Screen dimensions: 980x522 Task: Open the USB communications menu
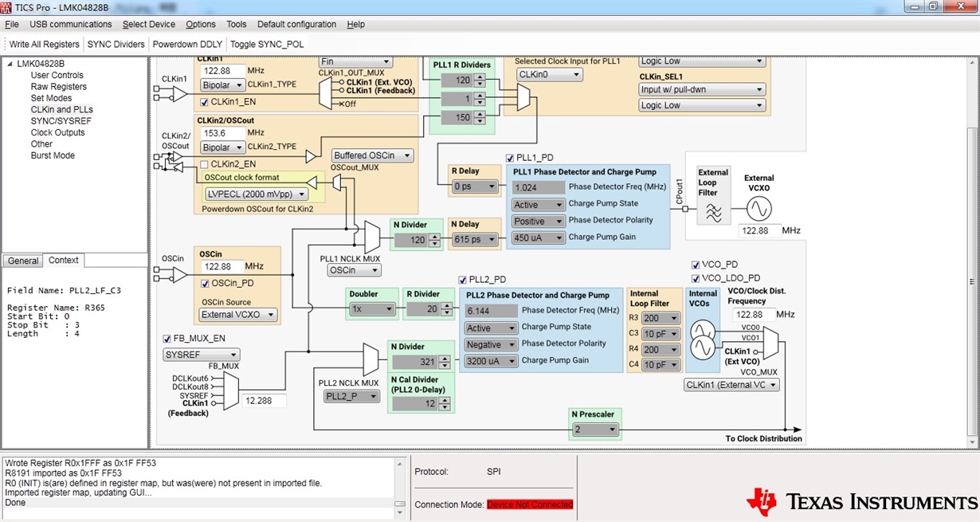point(71,24)
